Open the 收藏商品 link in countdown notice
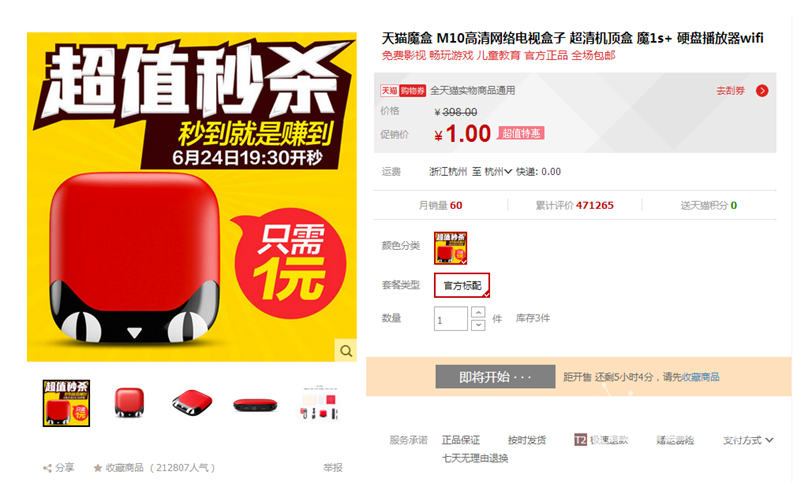Viewport: 800px width, 482px height. coord(701,377)
